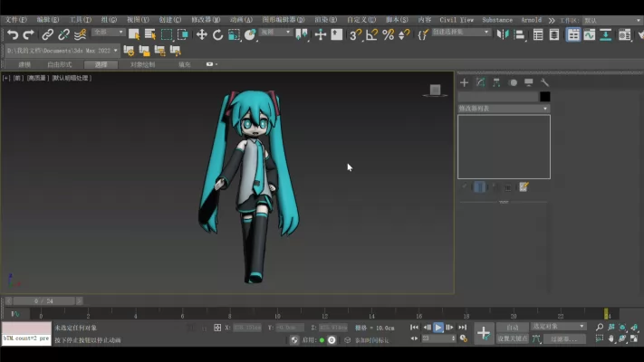This screenshot has width=644, height=362.
Task: Open the 文件(F) menu
Action: tap(15, 20)
